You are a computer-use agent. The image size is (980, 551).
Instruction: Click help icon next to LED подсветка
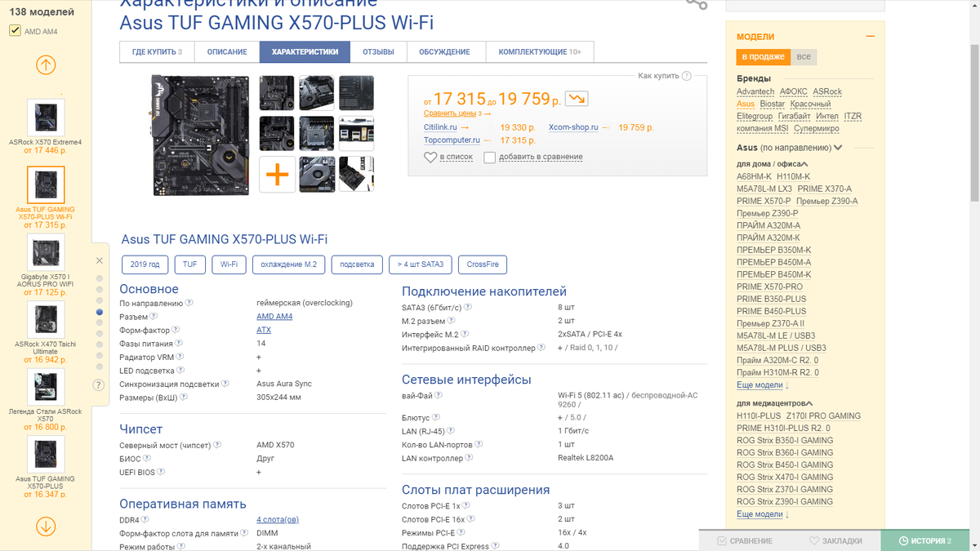(180, 370)
